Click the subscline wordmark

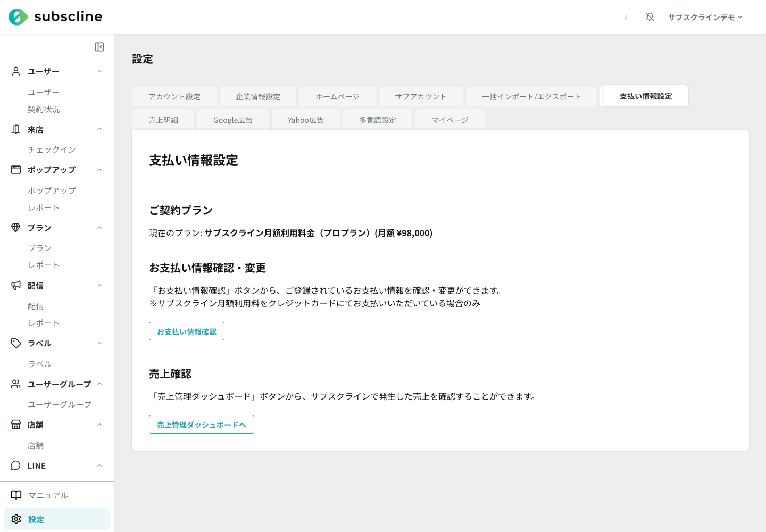pos(68,16)
